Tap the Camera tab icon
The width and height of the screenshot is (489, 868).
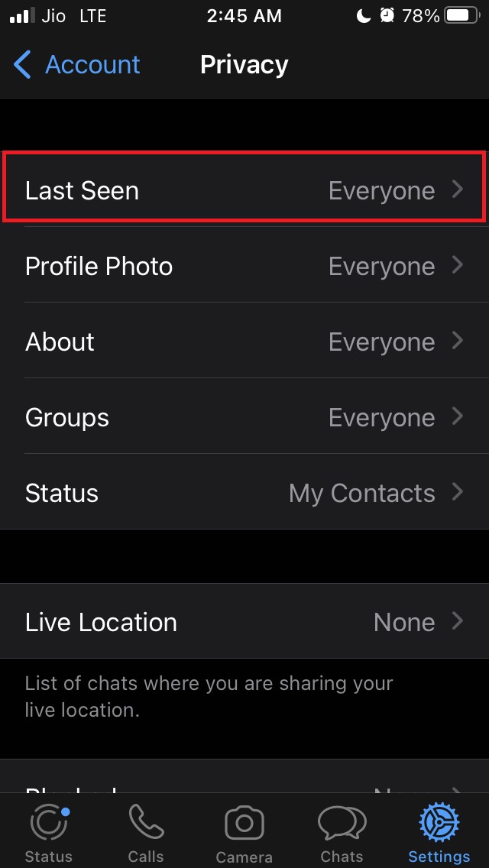[x=244, y=824]
